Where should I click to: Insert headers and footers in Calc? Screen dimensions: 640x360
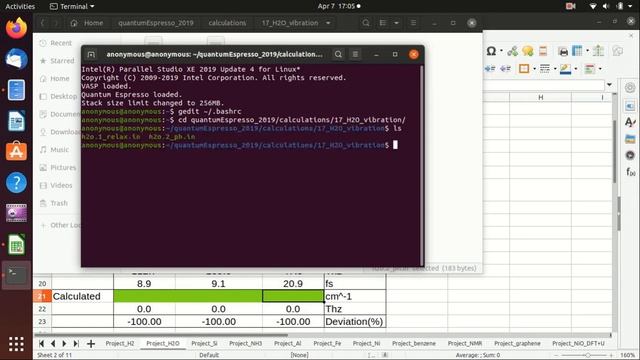click(x=543, y=51)
